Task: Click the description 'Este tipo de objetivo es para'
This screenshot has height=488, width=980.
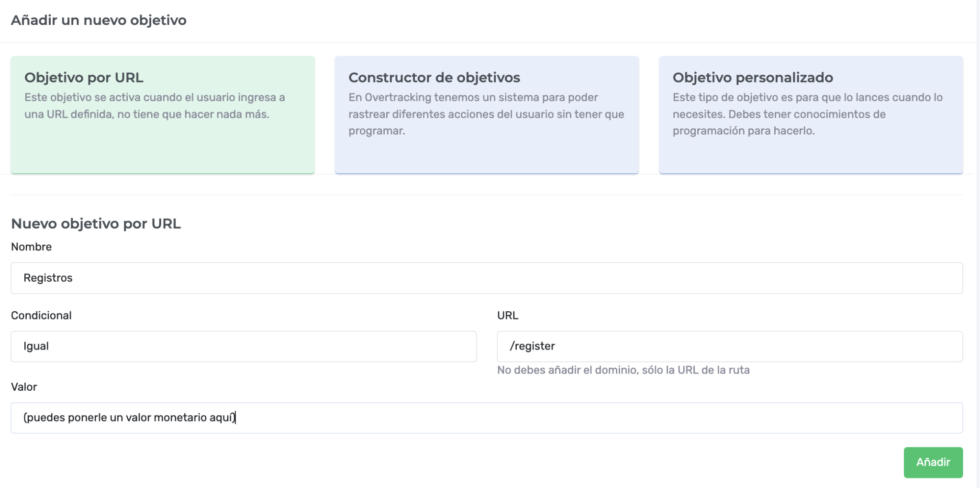Action: [x=808, y=114]
